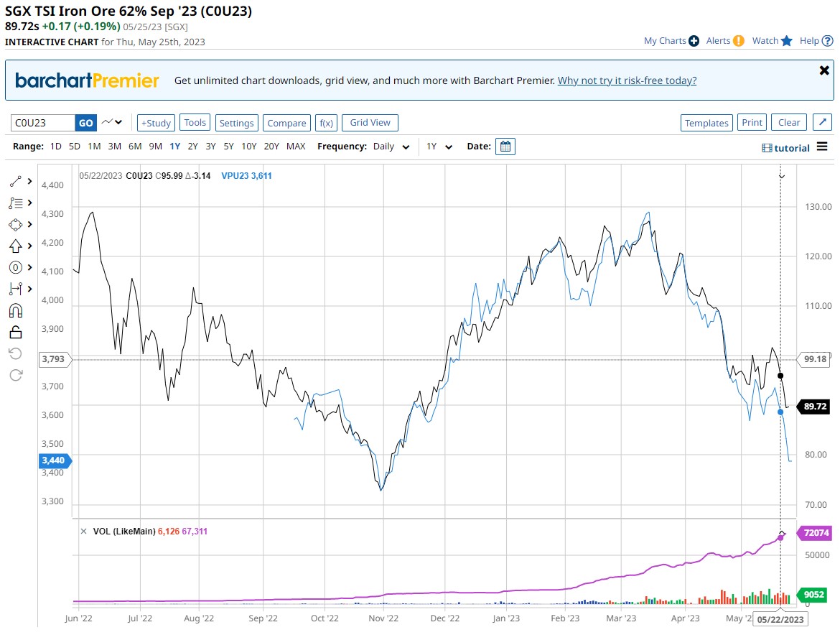Image resolution: width=840 pixels, height=640 pixels.
Task: Expand the Frequency Daily dropdown
Action: click(392, 147)
